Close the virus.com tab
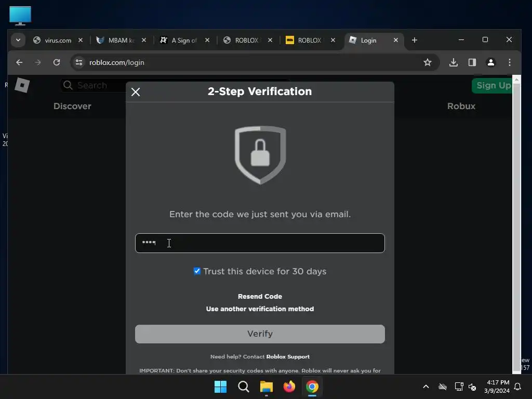Screen dimensions: 532x399 click(x=81, y=40)
